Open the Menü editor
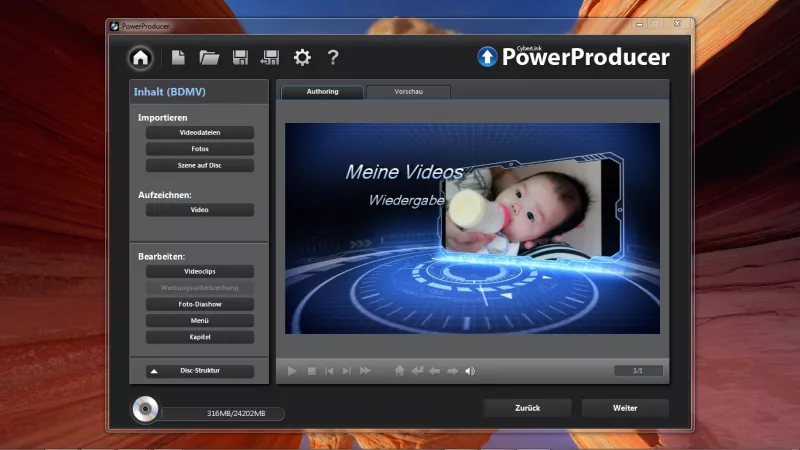This screenshot has height=450, width=800. 199,320
